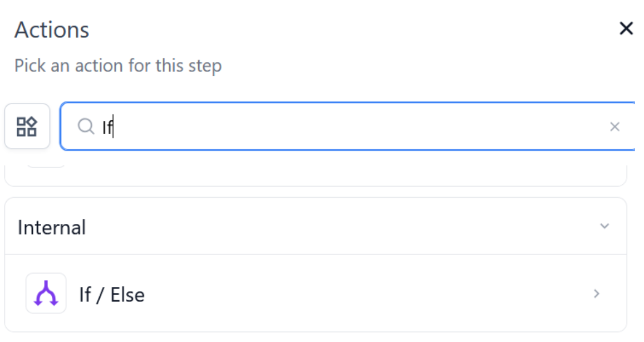Open If / Else via right chevron
Viewport: 644px width, 342px height.
coord(597,294)
